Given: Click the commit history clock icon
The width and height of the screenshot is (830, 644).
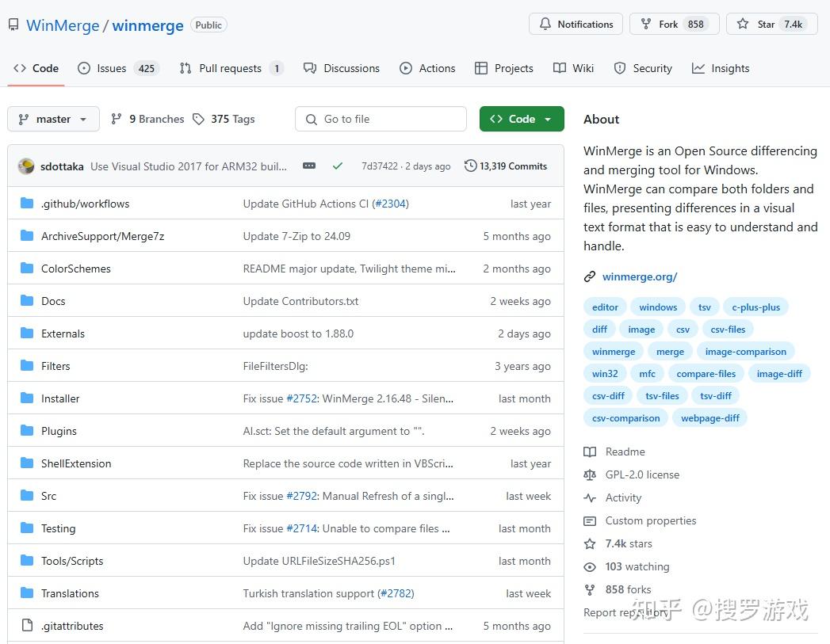Looking at the screenshot, I should point(470,166).
